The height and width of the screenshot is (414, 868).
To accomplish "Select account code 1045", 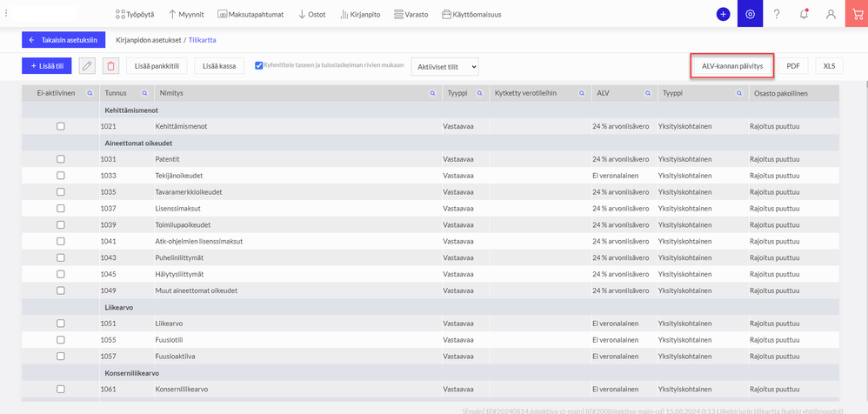I will click(x=109, y=274).
